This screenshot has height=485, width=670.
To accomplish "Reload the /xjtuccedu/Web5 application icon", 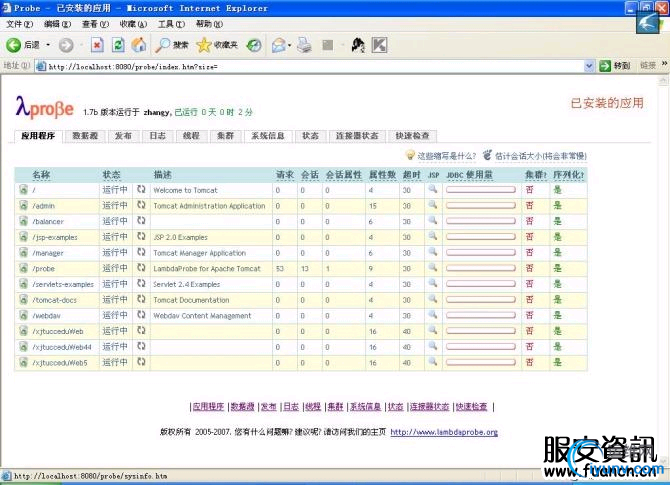I will [x=141, y=362].
